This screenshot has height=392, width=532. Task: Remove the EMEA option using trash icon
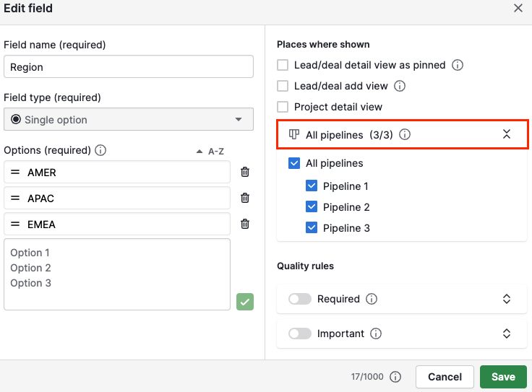point(245,224)
